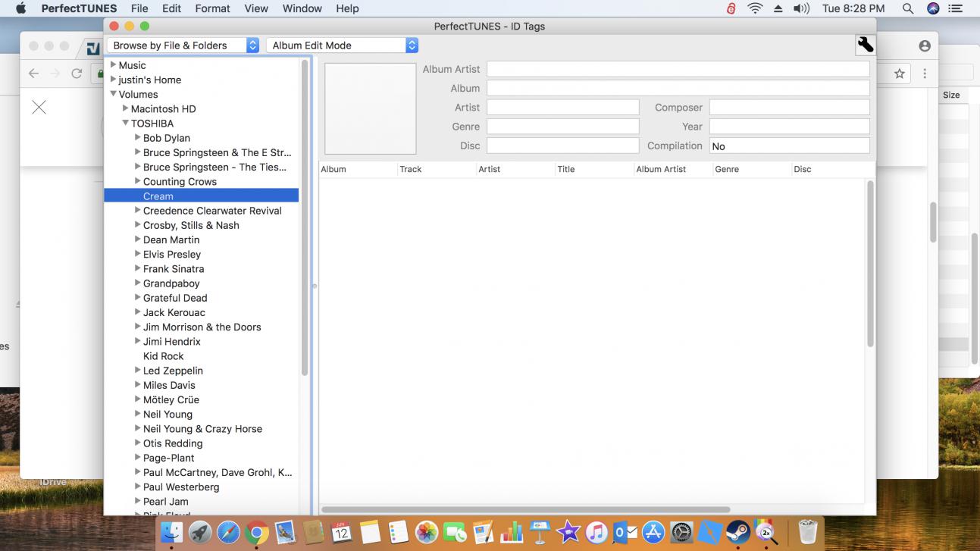The image size is (980, 551).
Task: Open the Window menu
Action: (302, 8)
